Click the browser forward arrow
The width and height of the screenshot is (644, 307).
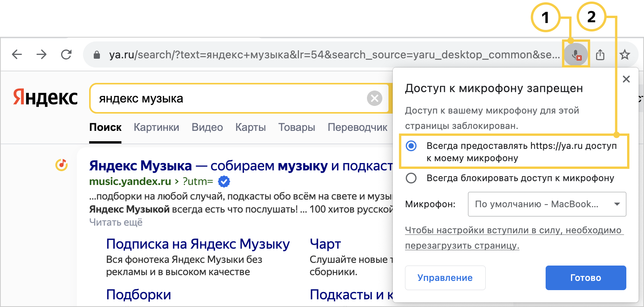coord(41,54)
